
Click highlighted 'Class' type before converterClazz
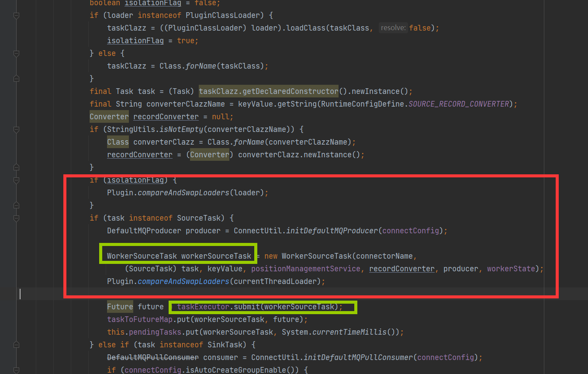tap(118, 142)
